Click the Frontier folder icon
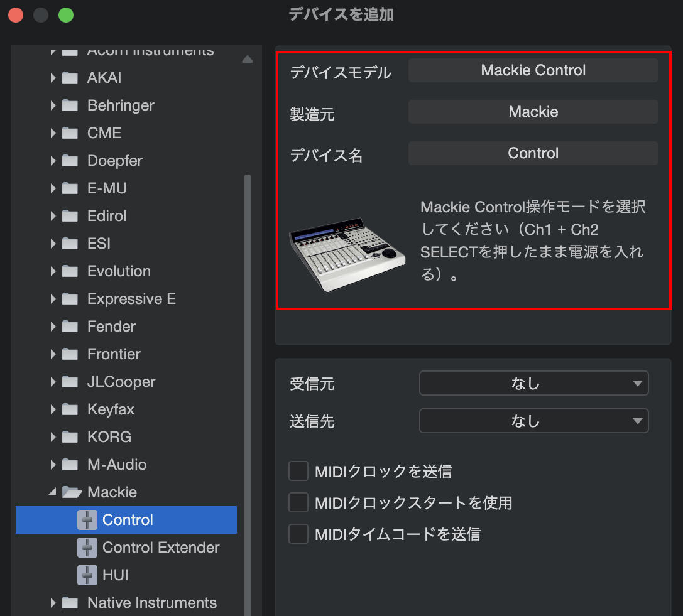 click(70, 354)
